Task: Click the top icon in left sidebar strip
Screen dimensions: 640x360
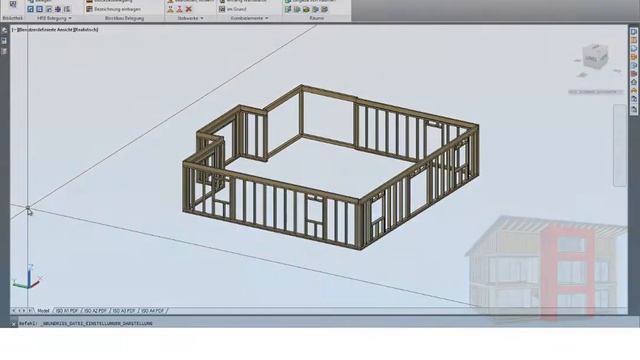Action: (x=4, y=31)
